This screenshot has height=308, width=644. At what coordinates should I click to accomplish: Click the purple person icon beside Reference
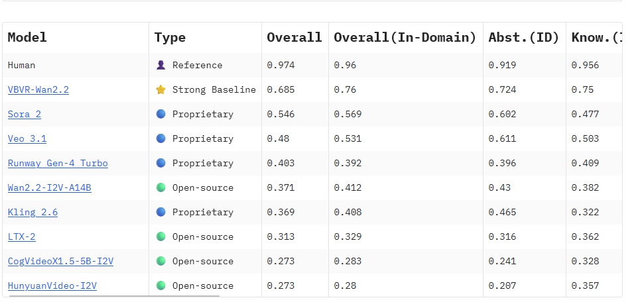coord(161,65)
